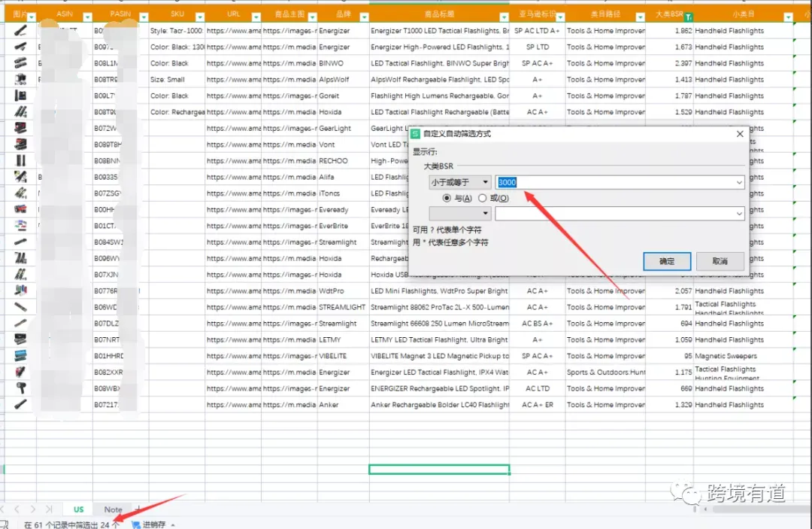This screenshot has width=812, height=529.
Task: Select the BSR cell '95'
Action: (669, 356)
